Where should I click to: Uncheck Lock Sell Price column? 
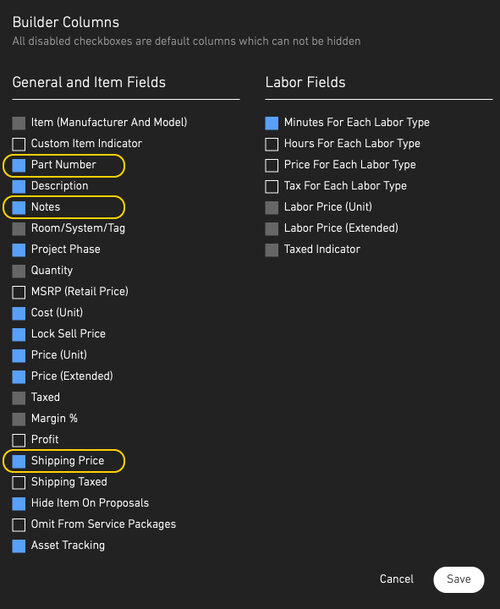[x=19, y=334]
